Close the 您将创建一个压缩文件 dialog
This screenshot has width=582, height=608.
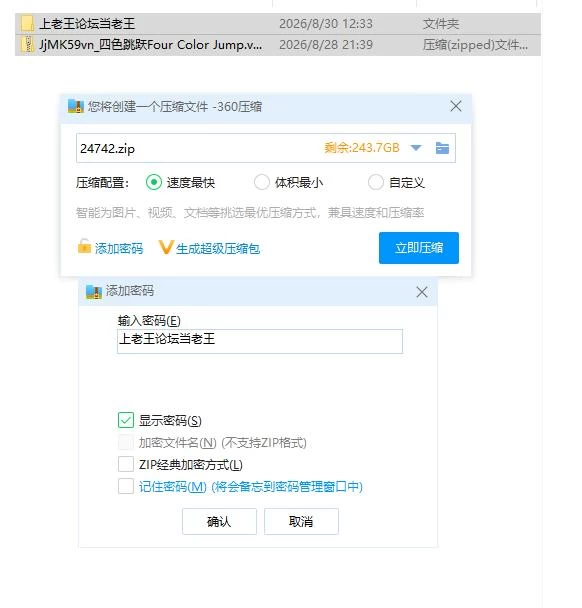(456, 106)
